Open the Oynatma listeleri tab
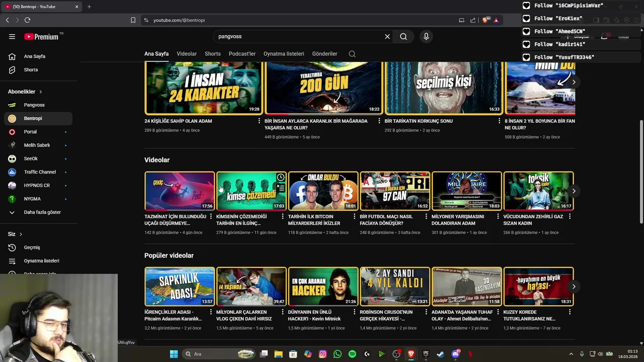Screen dimensions: 644x362 (284, 54)
